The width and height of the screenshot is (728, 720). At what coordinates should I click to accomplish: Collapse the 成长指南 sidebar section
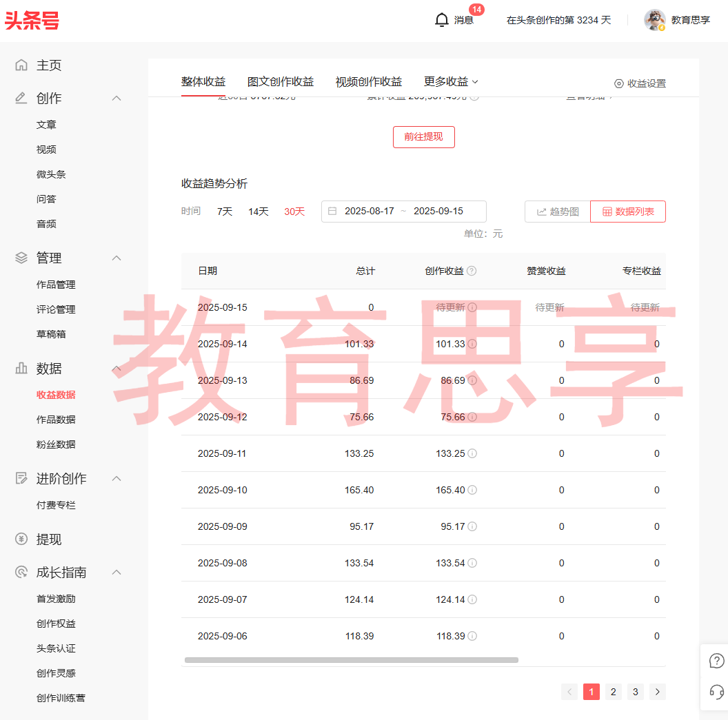point(117,573)
